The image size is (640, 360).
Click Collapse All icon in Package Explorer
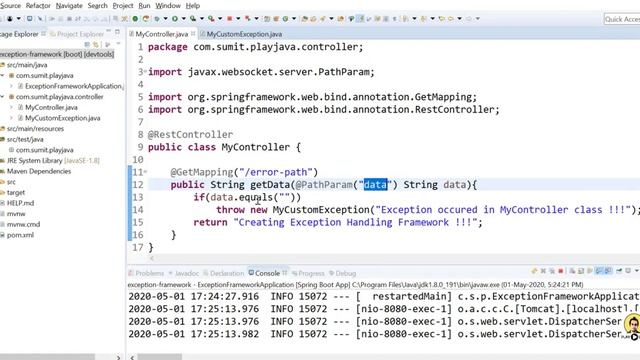tap(87, 44)
